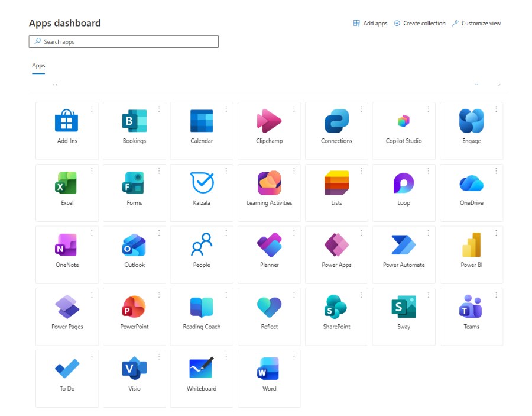Viewport: 532px width, 416px height.
Task: Select the Apps tab
Action: tap(38, 66)
